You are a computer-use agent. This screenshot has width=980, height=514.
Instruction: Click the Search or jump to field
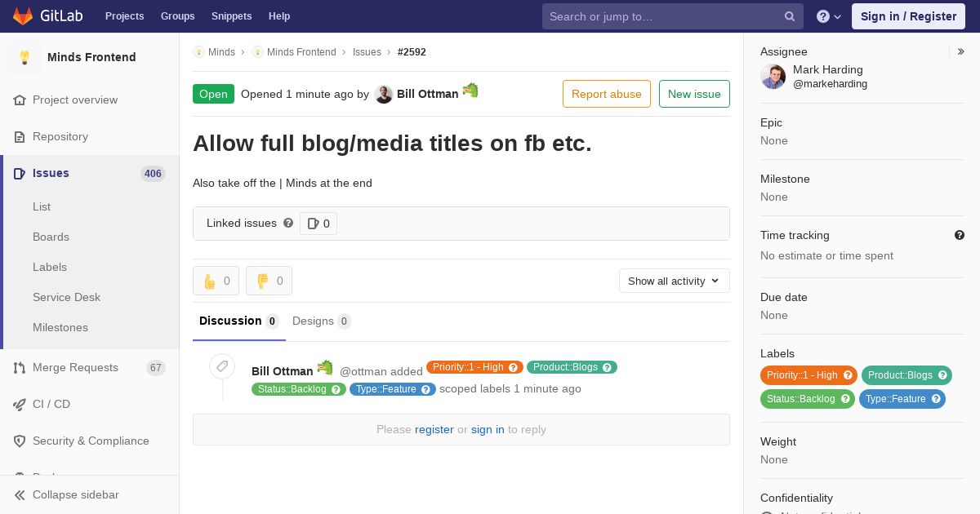coord(673,16)
